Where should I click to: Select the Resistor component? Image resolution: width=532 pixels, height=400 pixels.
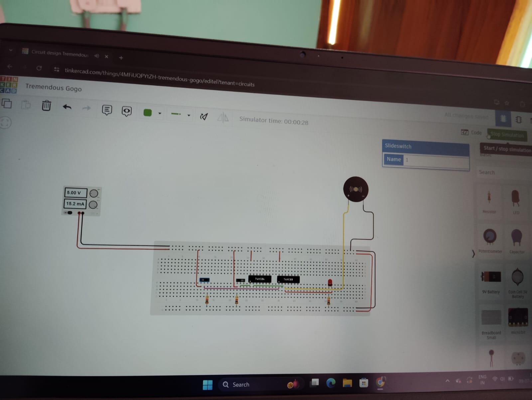pyautogui.click(x=489, y=202)
